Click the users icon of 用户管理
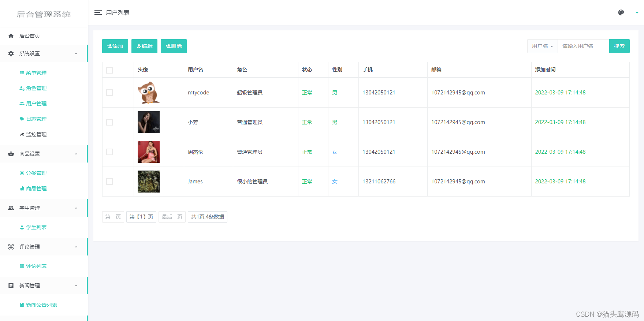 pyautogui.click(x=22, y=104)
